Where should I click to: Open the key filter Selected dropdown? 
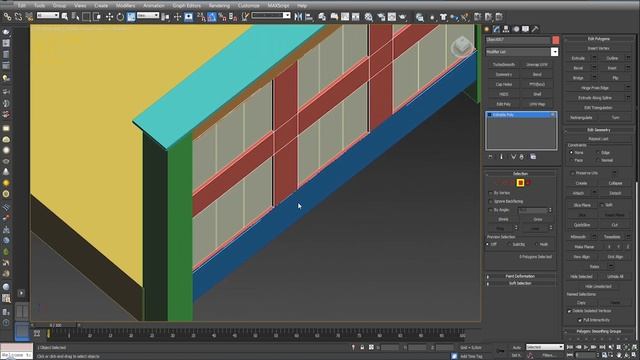point(544,347)
